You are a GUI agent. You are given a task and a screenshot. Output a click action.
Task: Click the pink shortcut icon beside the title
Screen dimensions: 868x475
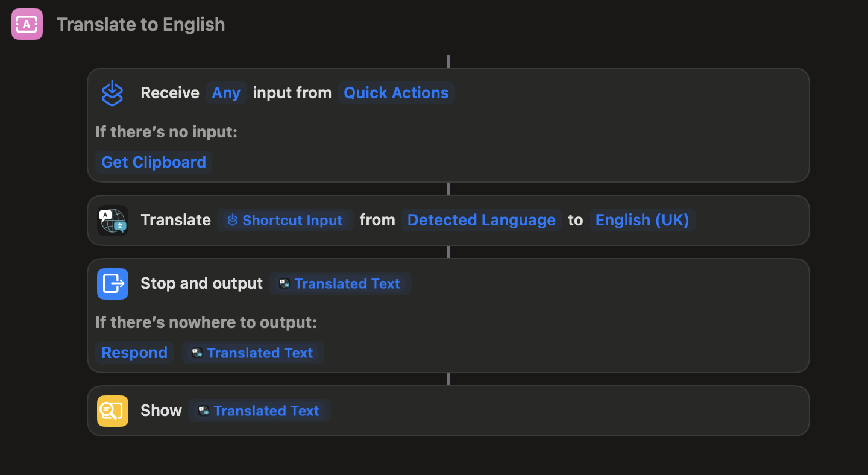point(27,24)
